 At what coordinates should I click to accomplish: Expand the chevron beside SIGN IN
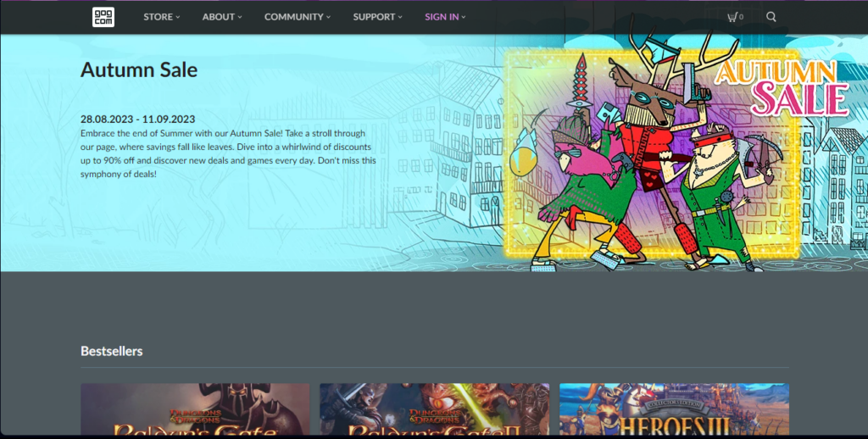464,17
